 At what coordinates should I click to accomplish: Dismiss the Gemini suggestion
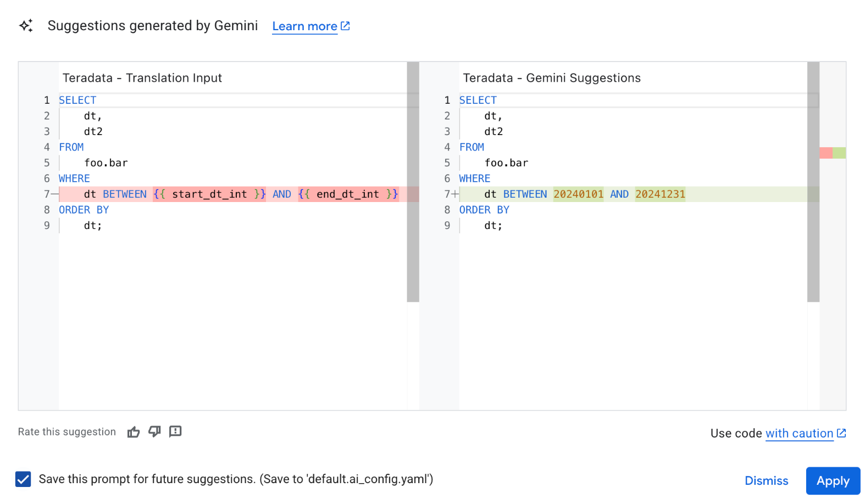tap(766, 481)
